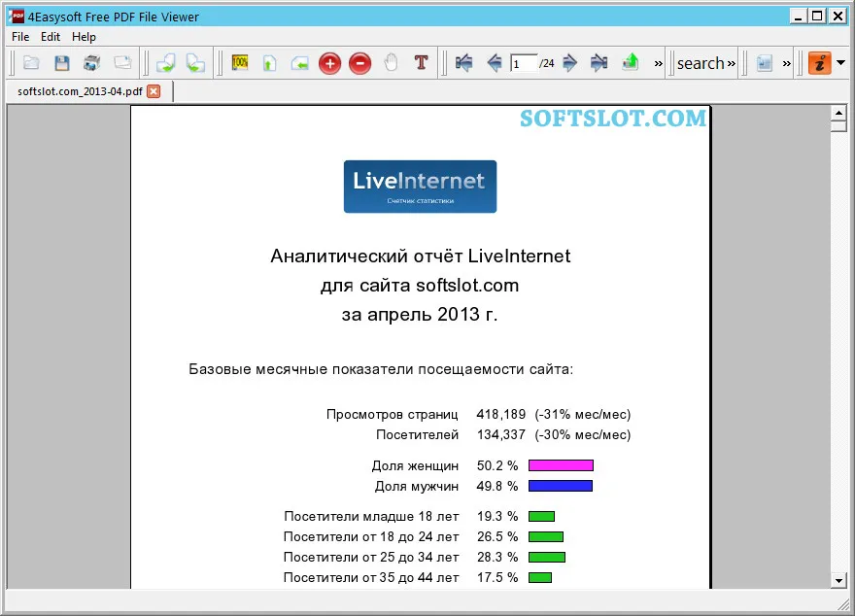Expand the search toolbar chevron

point(732,64)
